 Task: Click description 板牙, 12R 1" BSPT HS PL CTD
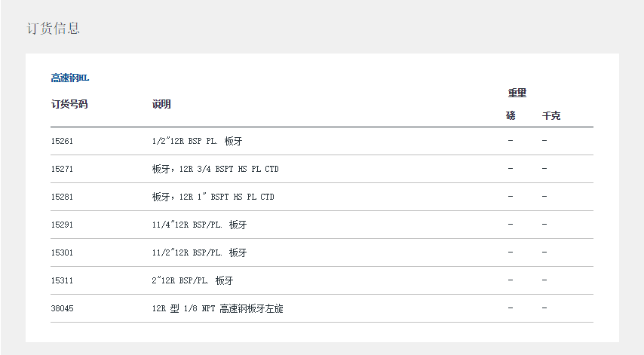tap(213, 197)
